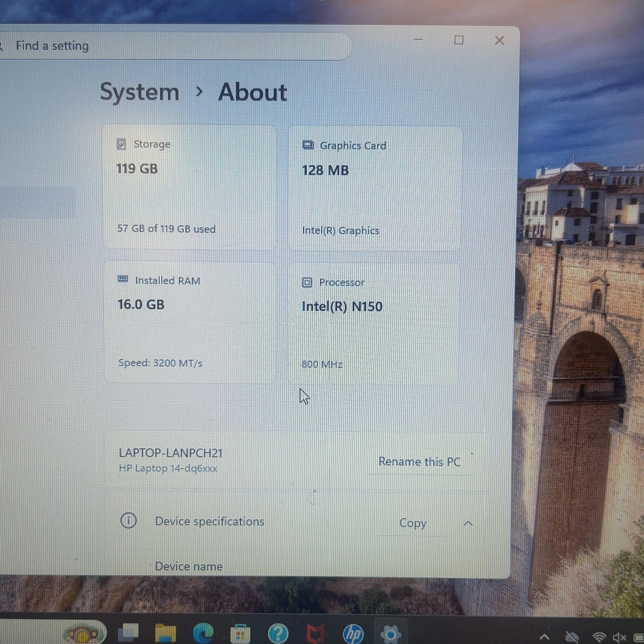Click the About breadcrumb heading
This screenshot has width=644, height=644.
[x=252, y=92]
